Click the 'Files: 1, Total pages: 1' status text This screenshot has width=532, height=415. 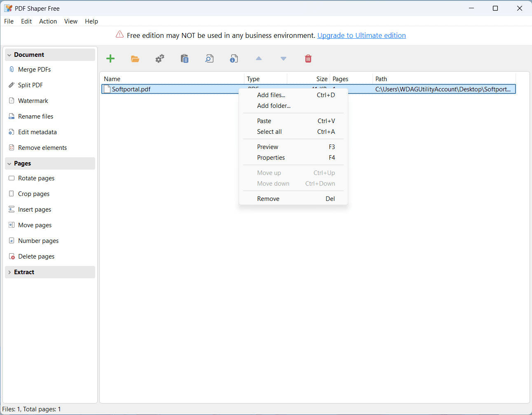[x=32, y=409]
